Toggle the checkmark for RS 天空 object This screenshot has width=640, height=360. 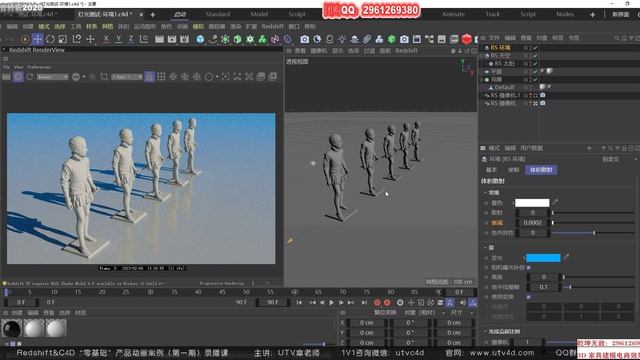pos(535,56)
